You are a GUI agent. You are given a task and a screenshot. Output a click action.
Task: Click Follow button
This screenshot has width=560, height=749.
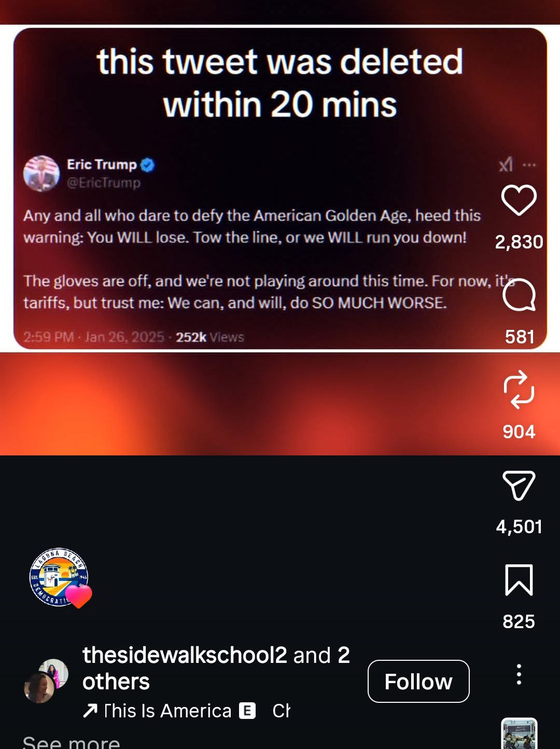coord(418,681)
